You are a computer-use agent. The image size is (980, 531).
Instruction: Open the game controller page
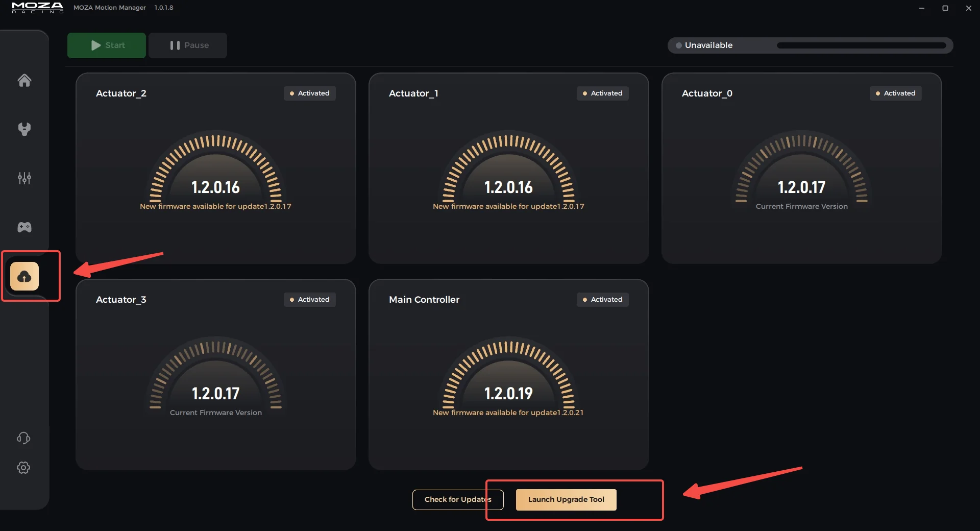pyautogui.click(x=24, y=227)
